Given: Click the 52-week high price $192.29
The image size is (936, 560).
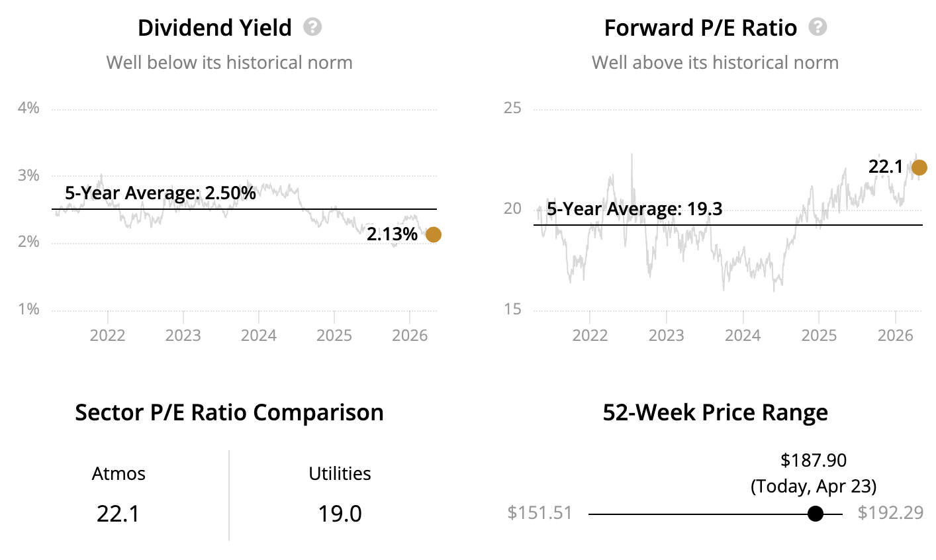Looking at the screenshot, I should click(890, 513).
